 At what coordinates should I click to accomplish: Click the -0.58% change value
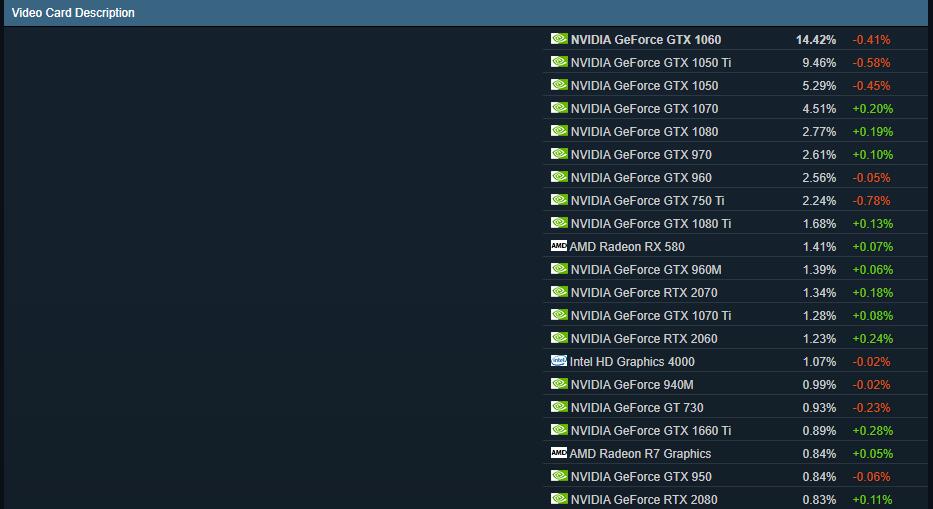coord(871,63)
